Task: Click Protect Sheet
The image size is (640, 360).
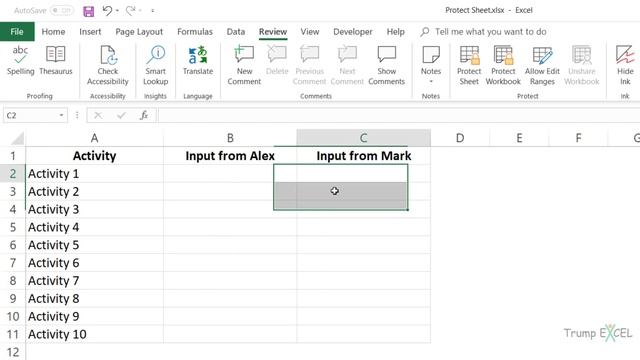Action: pyautogui.click(x=469, y=65)
